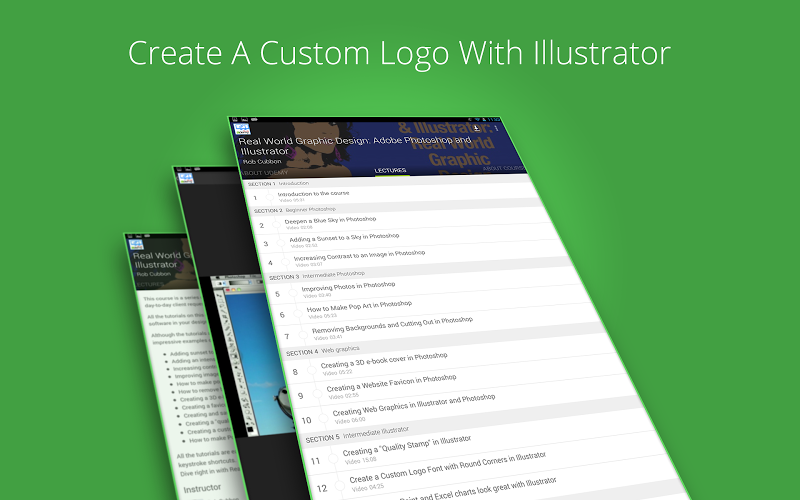Tap the progress circle beside lecture 1
Screen dimensions: 800x500
(269, 197)
